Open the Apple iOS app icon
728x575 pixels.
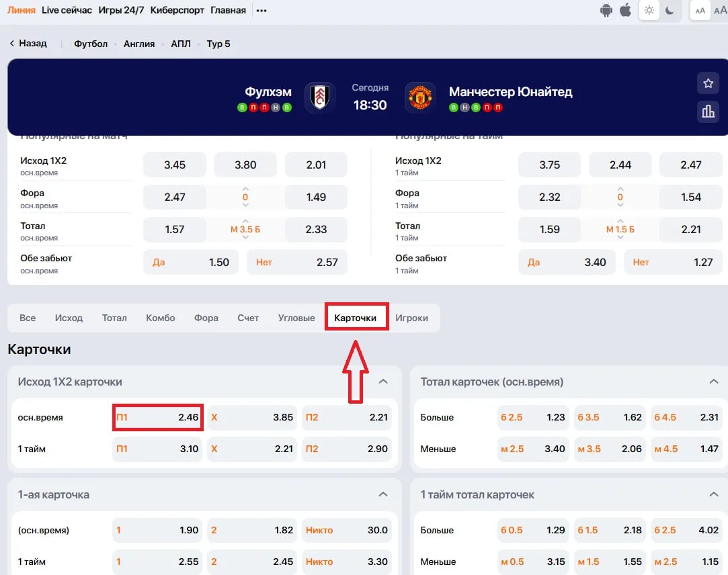(625, 10)
